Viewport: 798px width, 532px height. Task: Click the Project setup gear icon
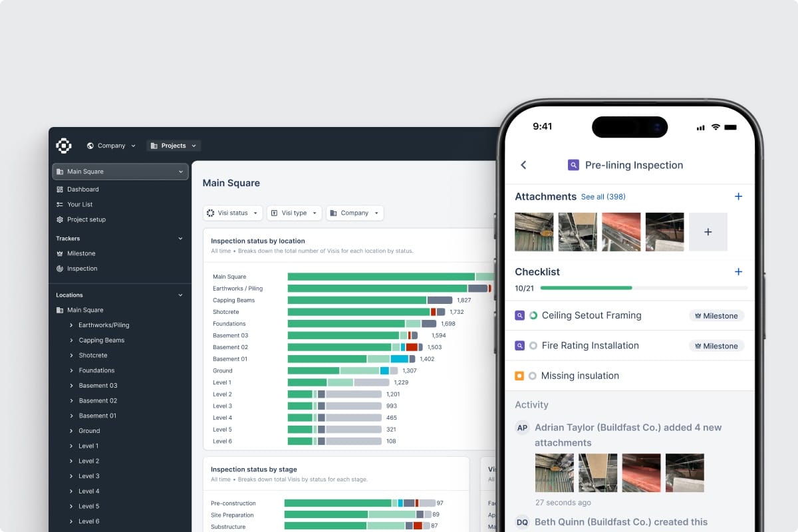tap(61, 219)
